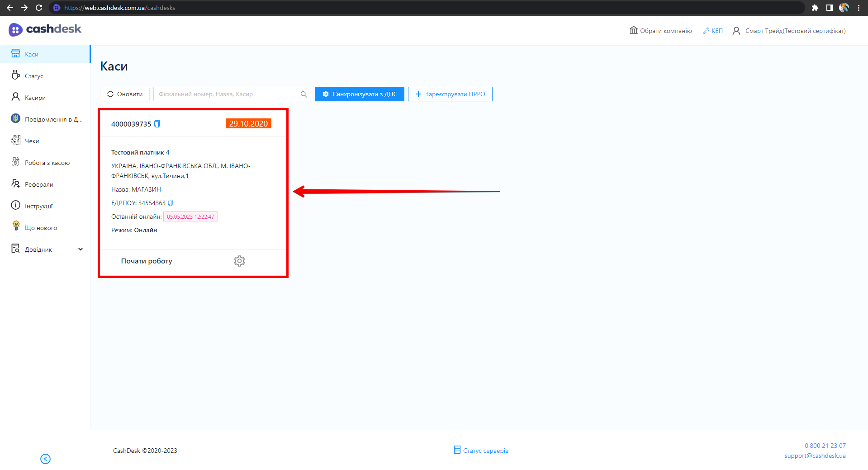The width and height of the screenshot is (868, 470).
Task: Copy fiscal number 4000039735 with copy icon
Action: coord(157,124)
